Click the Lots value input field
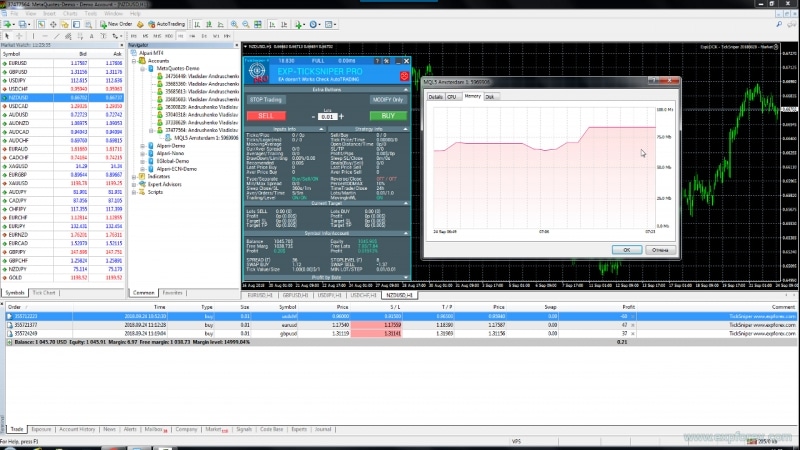800x450 pixels. point(326,117)
